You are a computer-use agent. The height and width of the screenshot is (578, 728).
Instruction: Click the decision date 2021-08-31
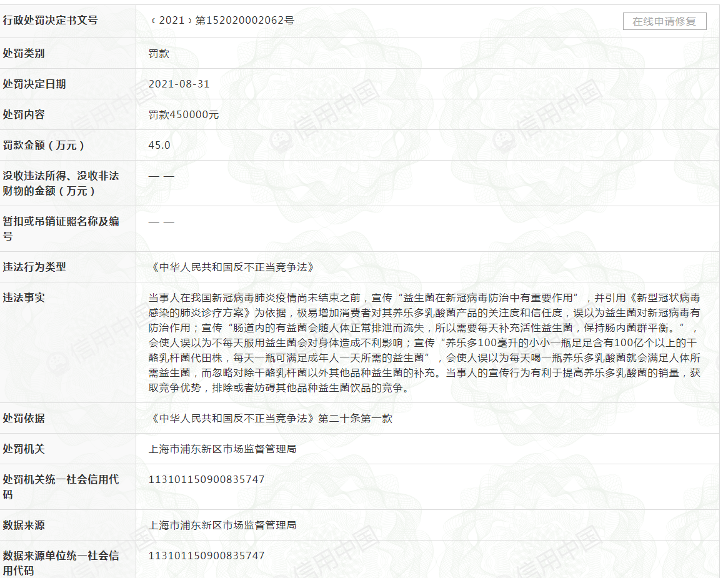point(179,84)
